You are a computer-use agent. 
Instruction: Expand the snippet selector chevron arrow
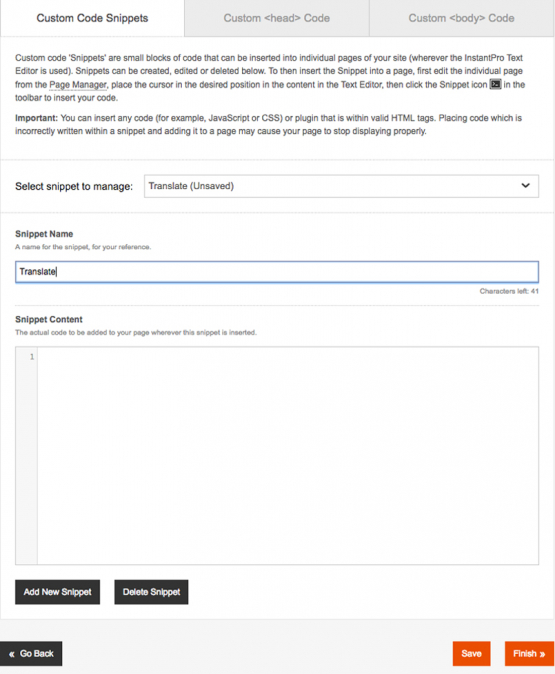click(x=525, y=186)
